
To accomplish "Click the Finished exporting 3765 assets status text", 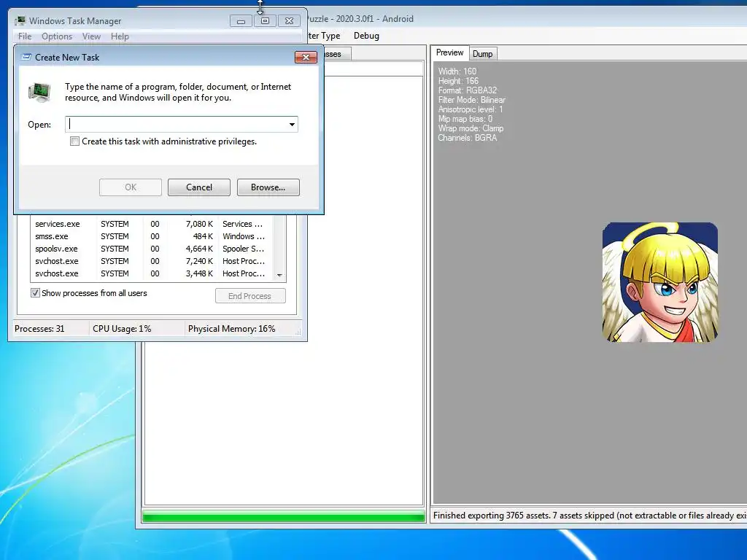I will point(589,516).
